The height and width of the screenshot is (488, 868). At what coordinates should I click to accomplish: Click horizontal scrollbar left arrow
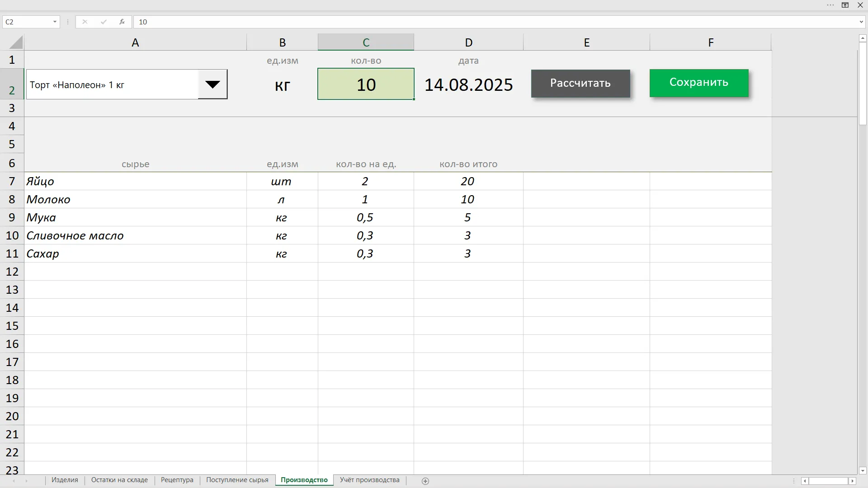point(805,481)
